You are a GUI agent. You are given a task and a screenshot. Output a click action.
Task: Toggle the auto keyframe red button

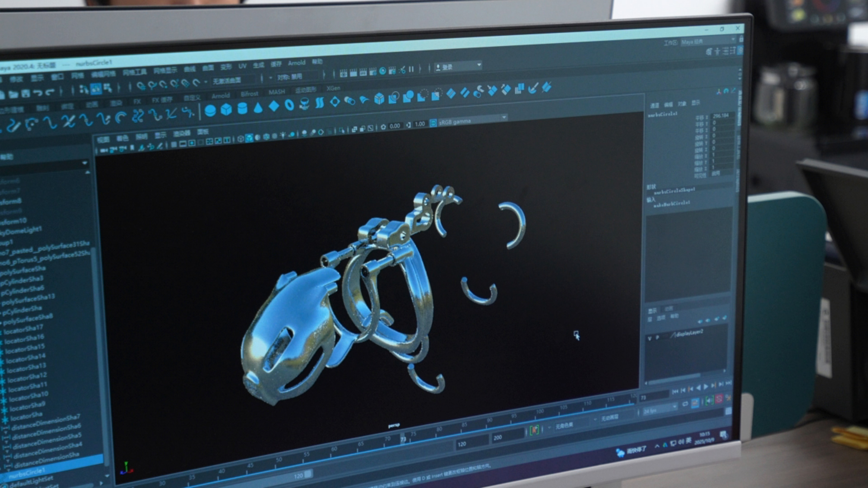719,399
